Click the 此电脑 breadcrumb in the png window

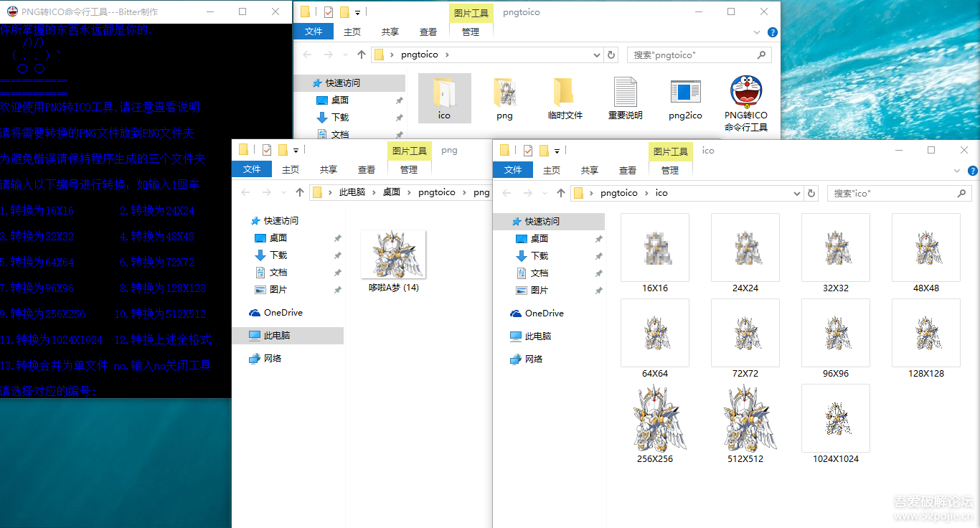(x=352, y=192)
